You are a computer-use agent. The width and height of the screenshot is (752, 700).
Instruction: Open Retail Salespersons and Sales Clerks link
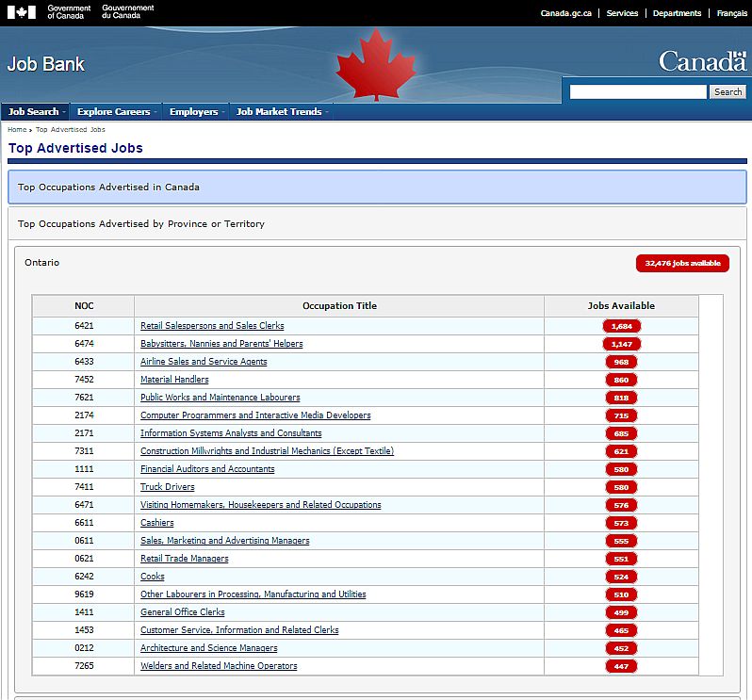tap(212, 326)
